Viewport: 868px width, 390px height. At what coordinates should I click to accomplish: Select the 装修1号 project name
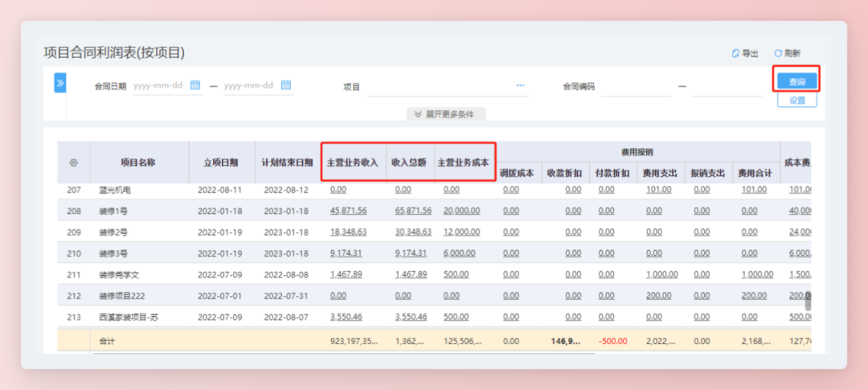[x=113, y=211]
